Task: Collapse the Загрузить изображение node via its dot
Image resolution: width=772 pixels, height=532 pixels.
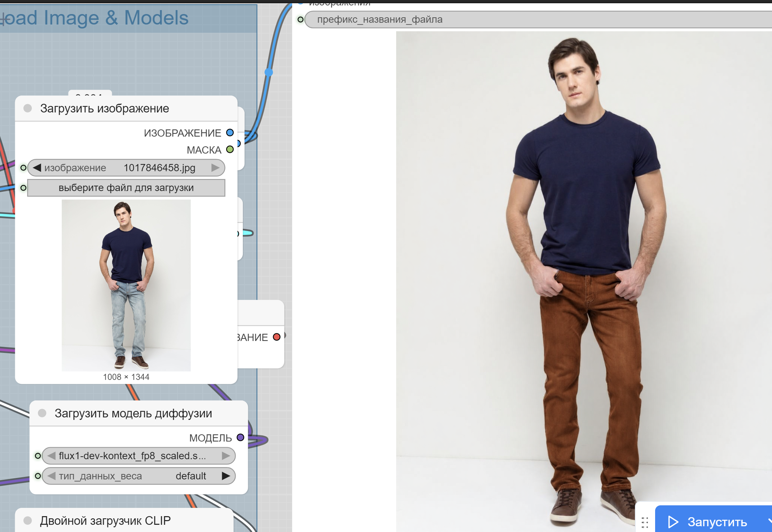Action: point(28,108)
